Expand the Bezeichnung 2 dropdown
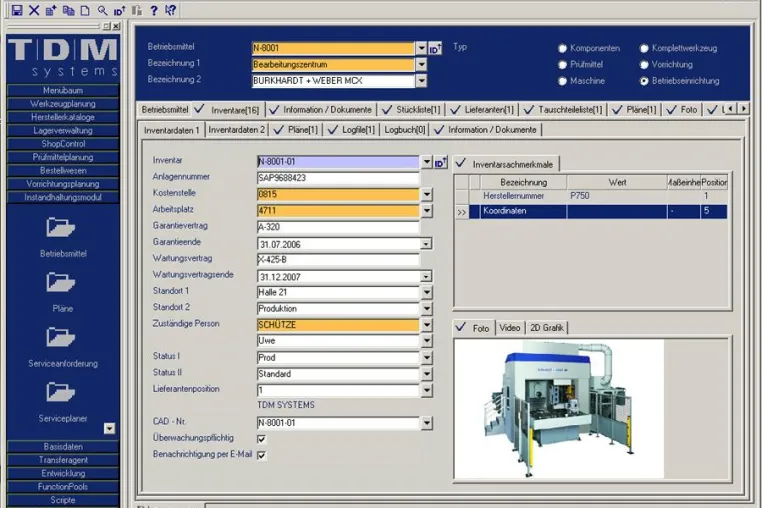Image resolution: width=762 pixels, height=508 pixels. coord(421,81)
